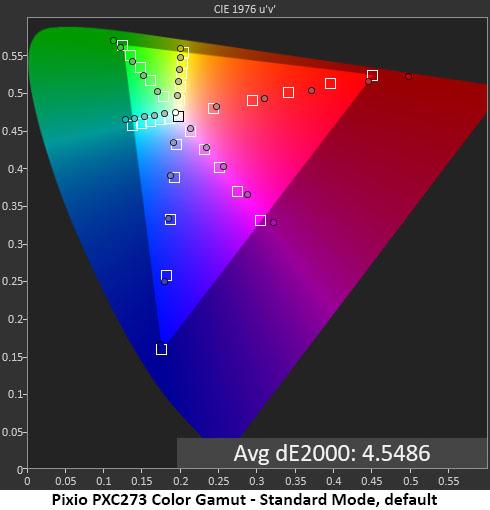The width and height of the screenshot is (490, 510).
Task: Click the 0.55 label on the vertical axis
Action: pos(12,56)
